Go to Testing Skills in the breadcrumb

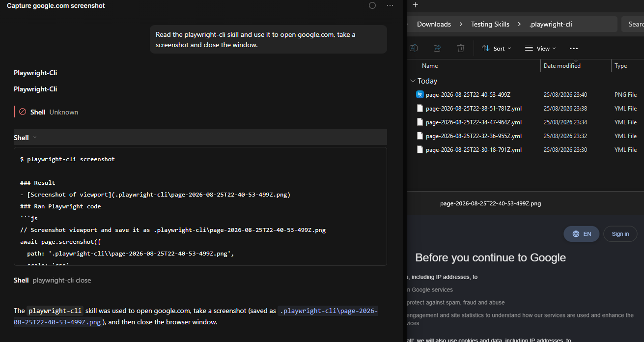click(490, 24)
